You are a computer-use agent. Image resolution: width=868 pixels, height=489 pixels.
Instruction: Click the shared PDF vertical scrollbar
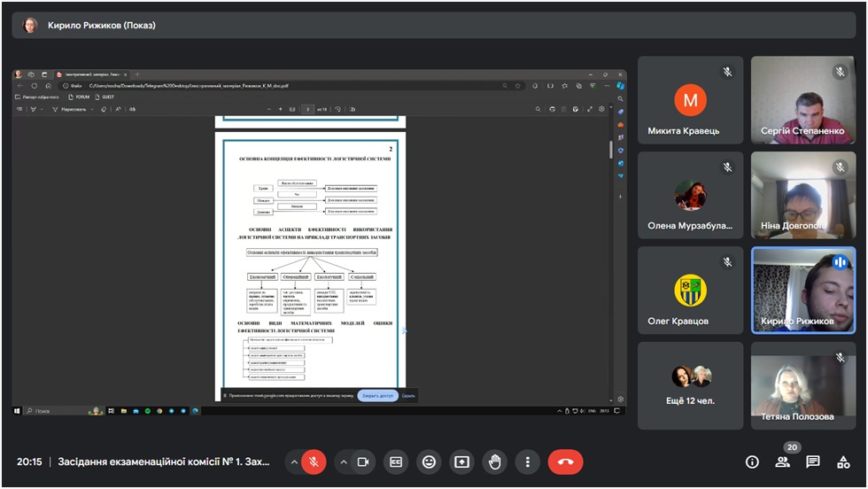609,151
